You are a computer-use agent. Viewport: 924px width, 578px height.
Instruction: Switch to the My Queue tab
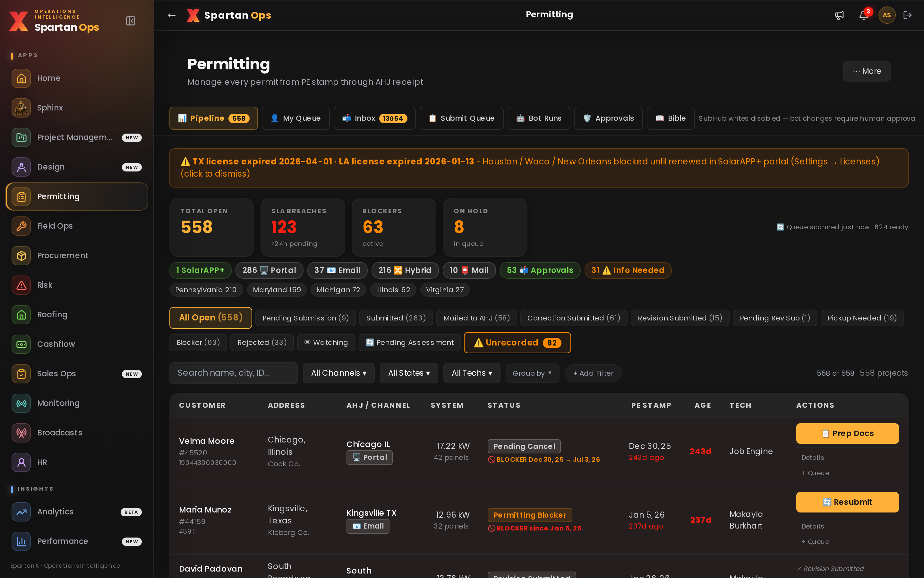(295, 118)
